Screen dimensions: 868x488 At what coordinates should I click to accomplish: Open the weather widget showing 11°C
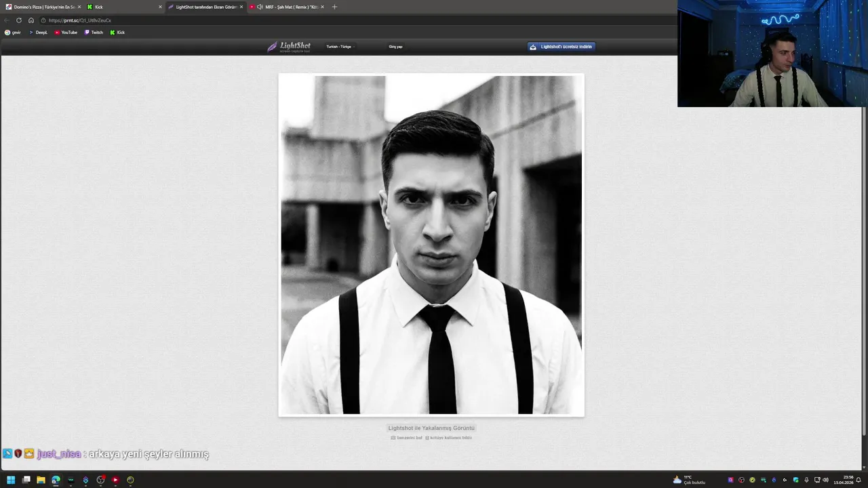click(x=689, y=480)
